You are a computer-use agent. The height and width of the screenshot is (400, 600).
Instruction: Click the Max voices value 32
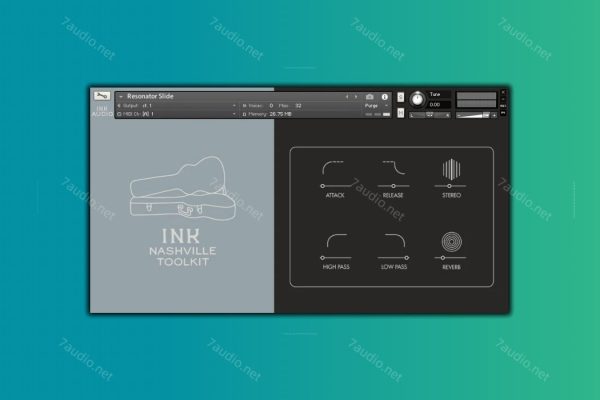click(298, 106)
